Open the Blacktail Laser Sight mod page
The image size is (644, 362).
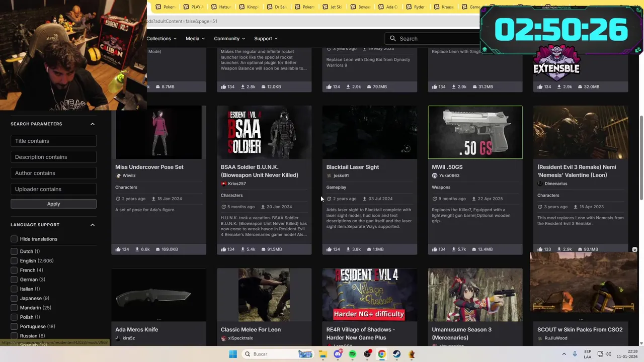click(352, 167)
